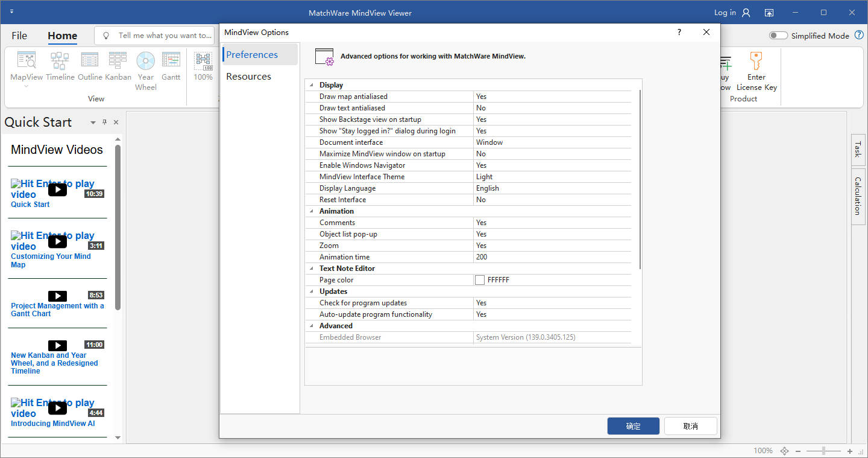The height and width of the screenshot is (458, 868).
Task: Expand MapView dropdown arrow below icon
Action: pos(27,86)
